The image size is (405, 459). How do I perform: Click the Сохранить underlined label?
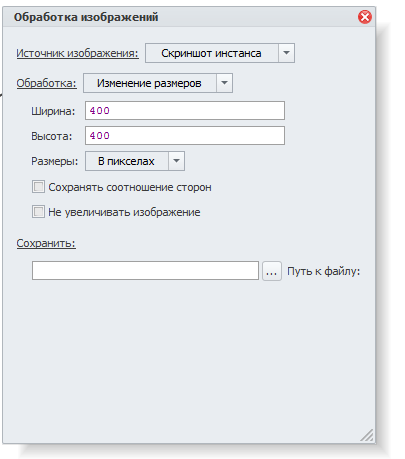(46, 243)
